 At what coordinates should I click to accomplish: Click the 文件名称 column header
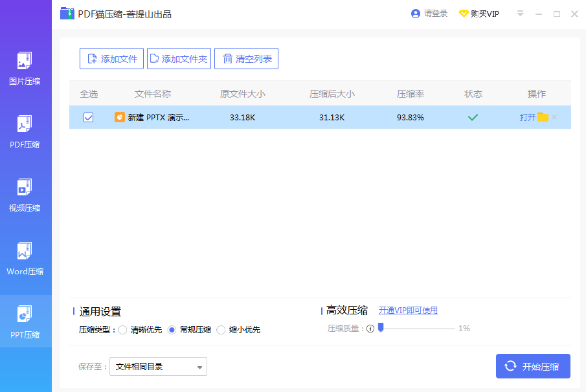point(153,94)
